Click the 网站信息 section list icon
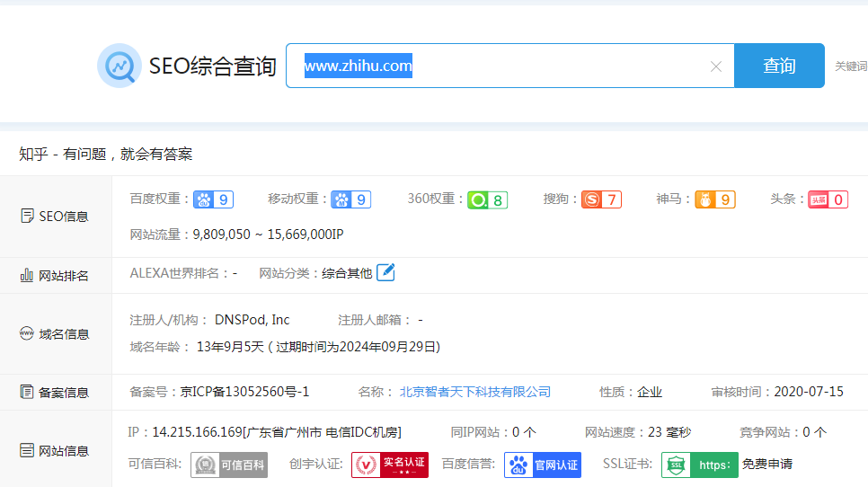The width and height of the screenshot is (868, 487). point(27,450)
